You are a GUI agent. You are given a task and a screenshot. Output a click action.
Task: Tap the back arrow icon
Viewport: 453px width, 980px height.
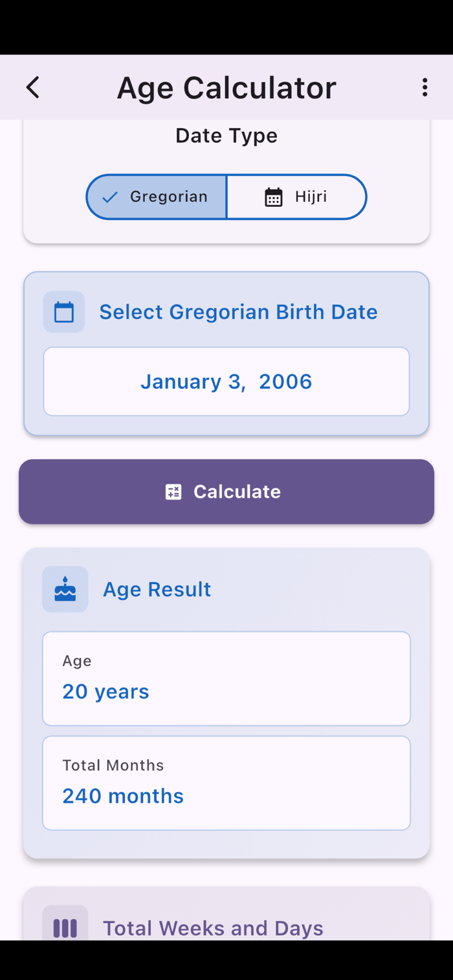33,87
